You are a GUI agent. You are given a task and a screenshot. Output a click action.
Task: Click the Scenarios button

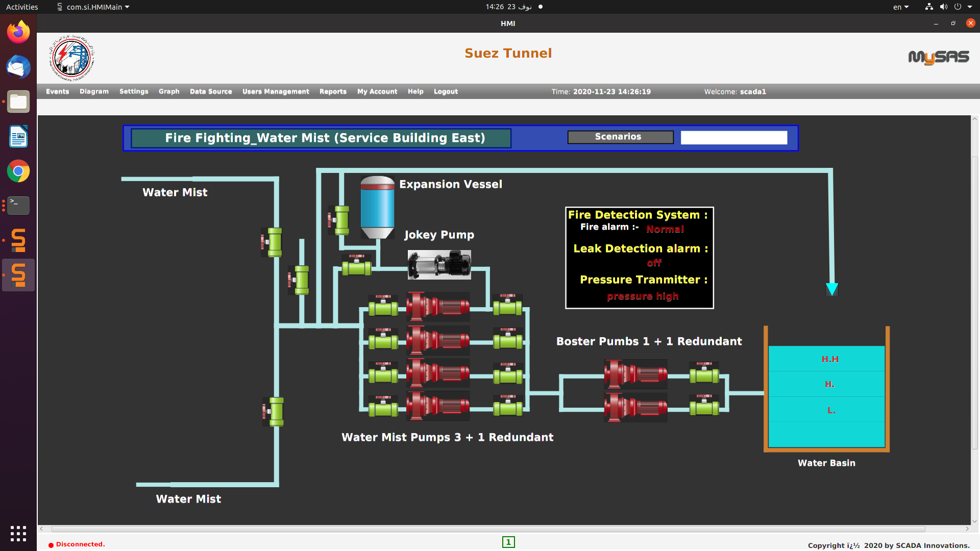tap(620, 137)
